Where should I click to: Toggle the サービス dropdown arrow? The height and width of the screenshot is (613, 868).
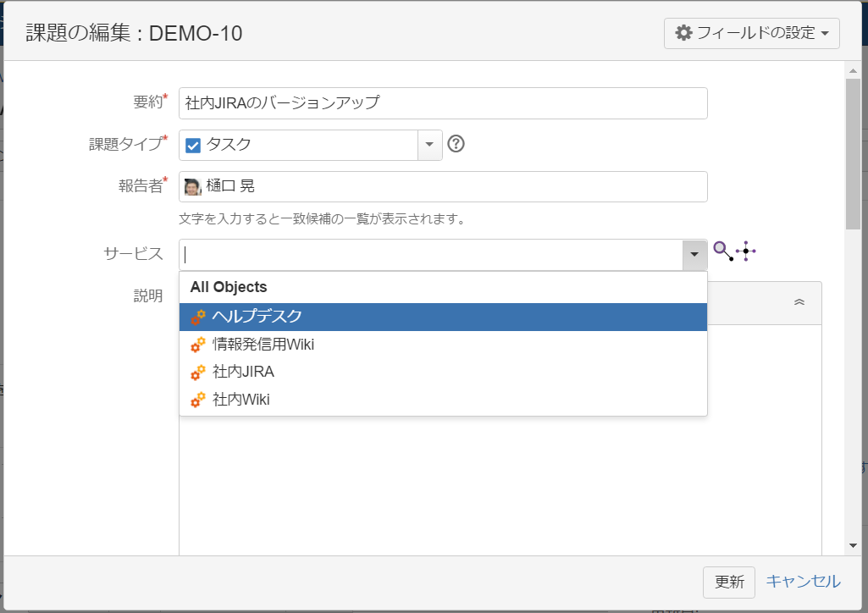694,255
